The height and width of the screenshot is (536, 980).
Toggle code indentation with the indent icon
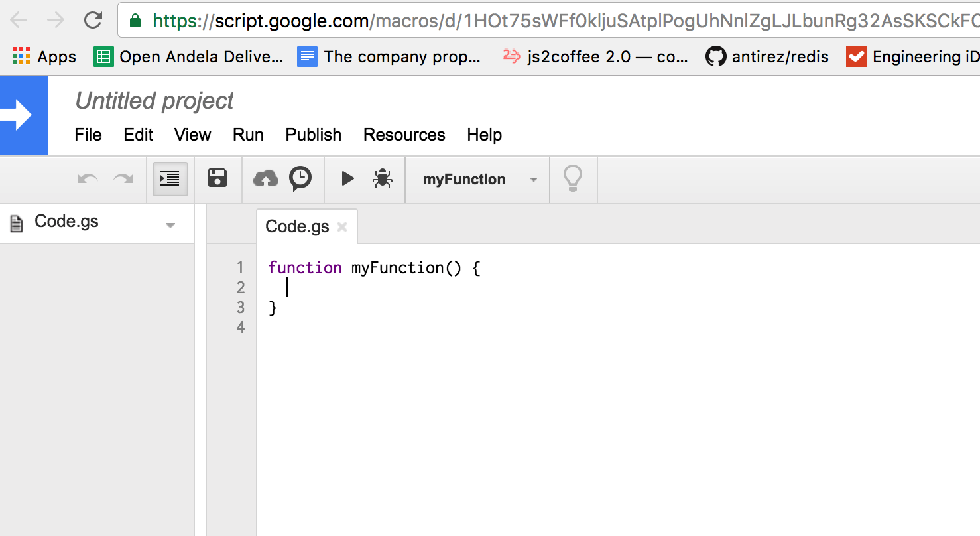click(170, 178)
